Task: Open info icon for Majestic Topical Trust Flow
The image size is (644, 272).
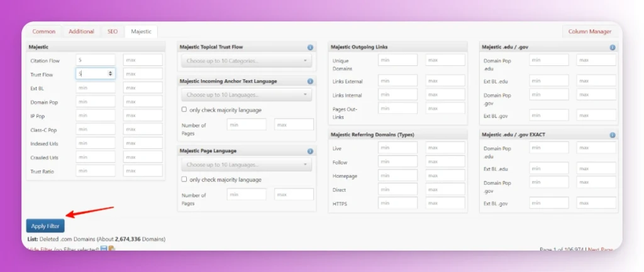Action: pos(310,47)
